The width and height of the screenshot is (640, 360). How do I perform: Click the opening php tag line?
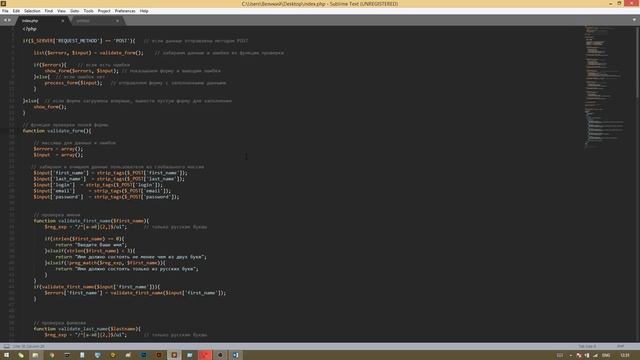pos(29,29)
